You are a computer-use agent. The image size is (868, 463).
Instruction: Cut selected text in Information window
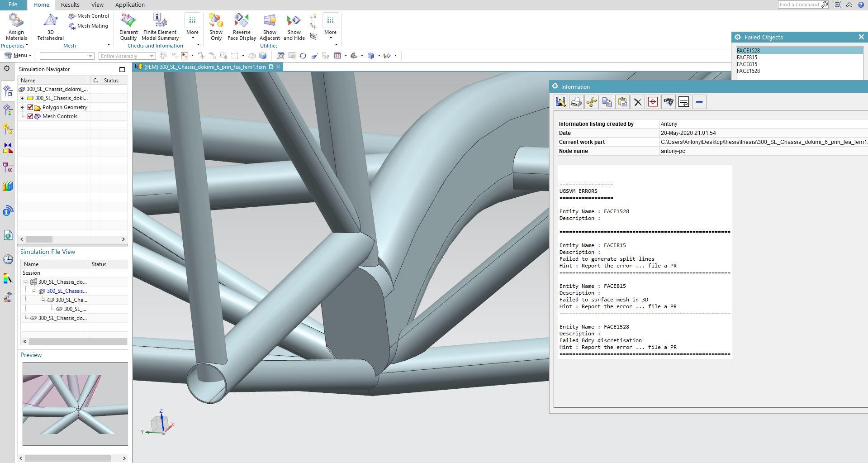[x=592, y=102]
